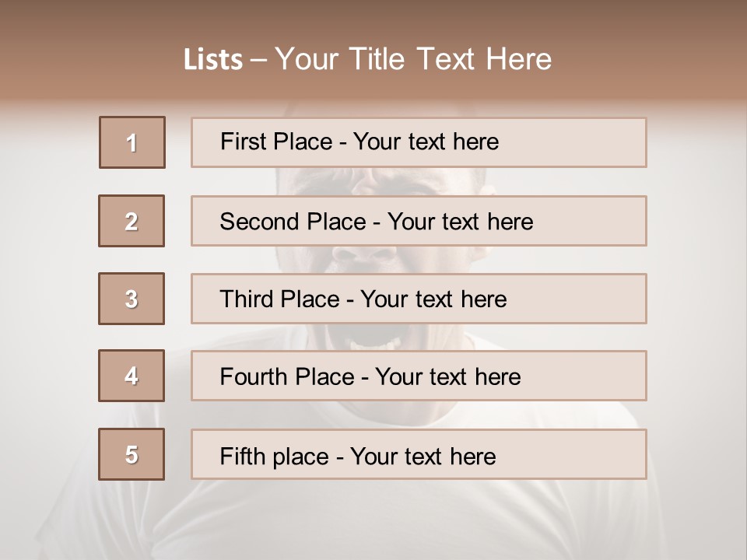
Task: Click the word 'Second' in the second bar
Action: [259, 222]
